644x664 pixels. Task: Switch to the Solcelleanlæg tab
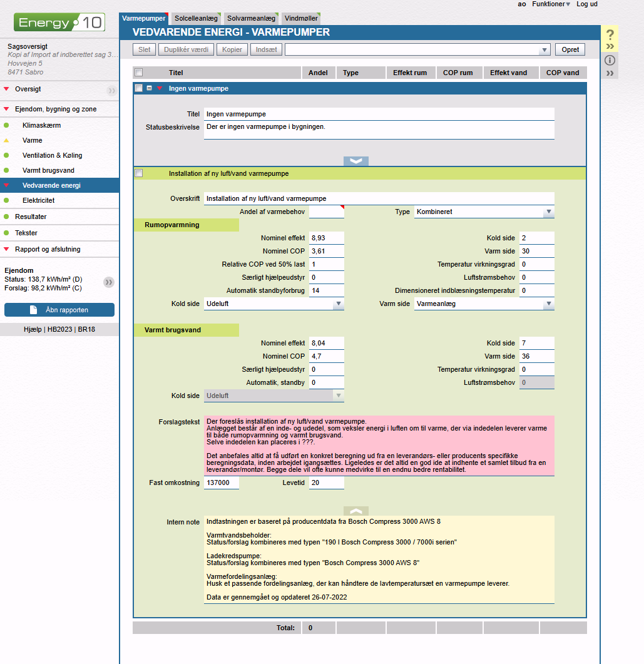(196, 19)
